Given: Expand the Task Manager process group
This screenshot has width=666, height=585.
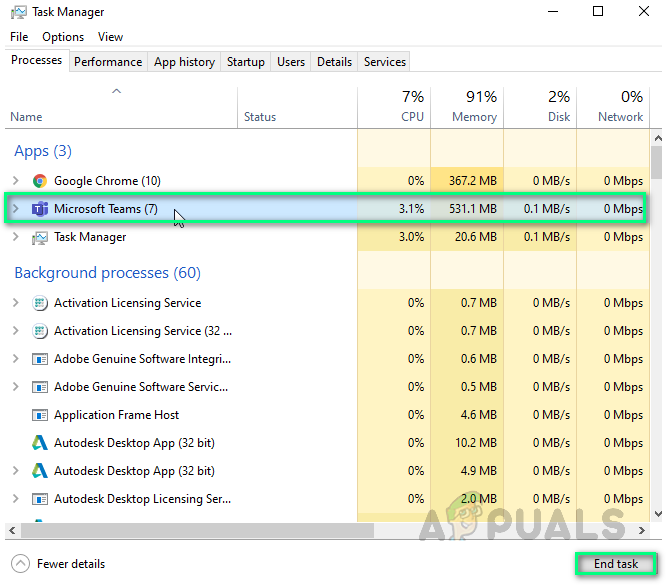Looking at the screenshot, I should point(15,237).
